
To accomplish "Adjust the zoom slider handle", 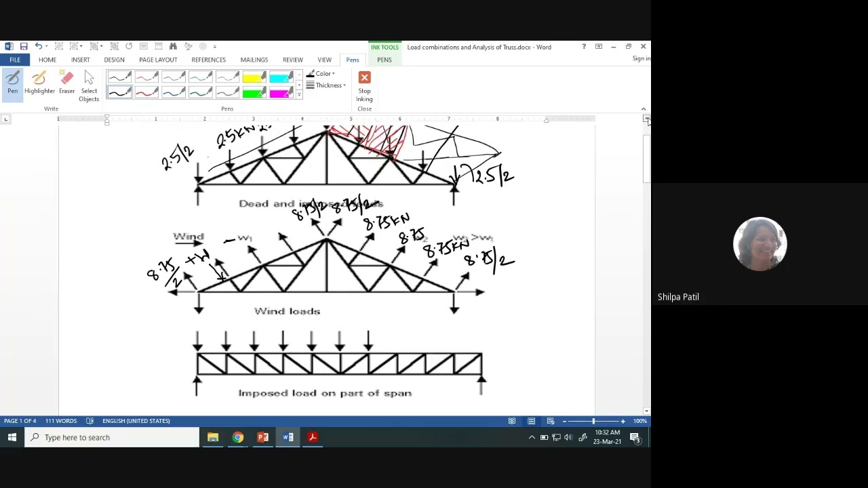I will pyautogui.click(x=593, y=421).
